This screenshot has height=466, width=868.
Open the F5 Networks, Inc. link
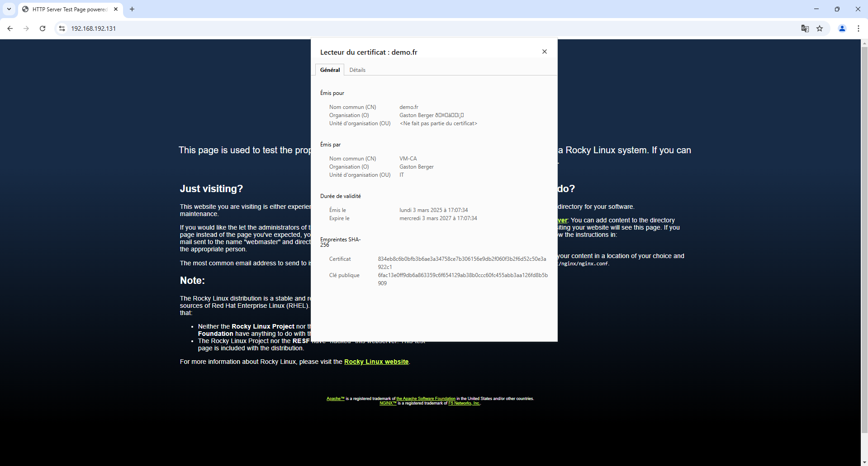click(464, 403)
